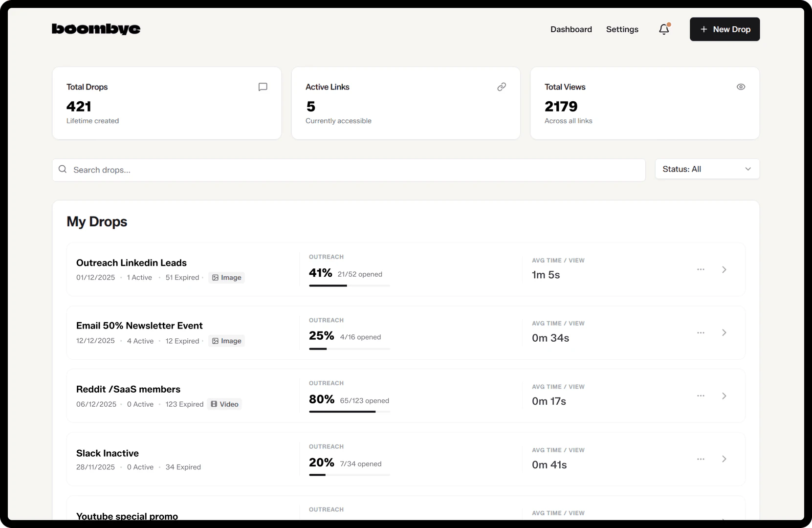Click the Image tag icon on Outreach Linkedin Leads
The image size is (812, 528).
click(x=216, y=277)
